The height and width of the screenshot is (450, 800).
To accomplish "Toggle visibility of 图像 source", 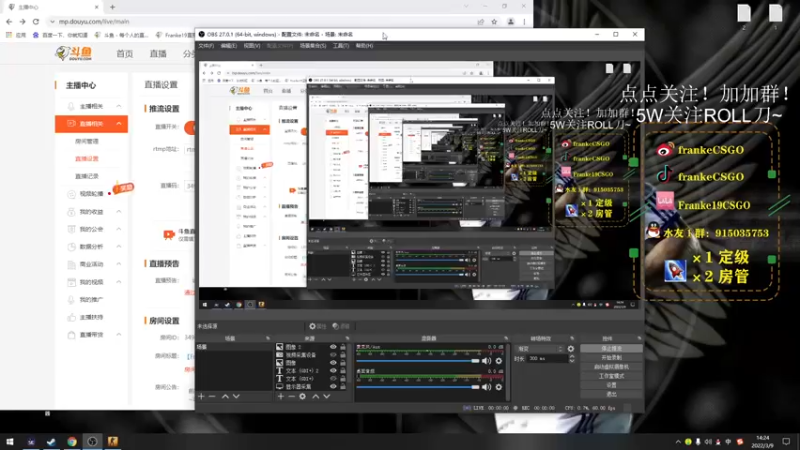I will click(x=333, y=363).
